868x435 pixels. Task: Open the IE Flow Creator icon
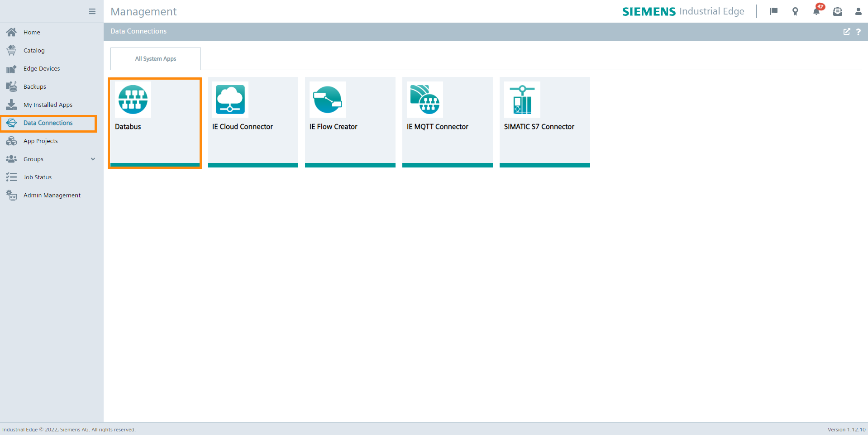coord(327,100)
